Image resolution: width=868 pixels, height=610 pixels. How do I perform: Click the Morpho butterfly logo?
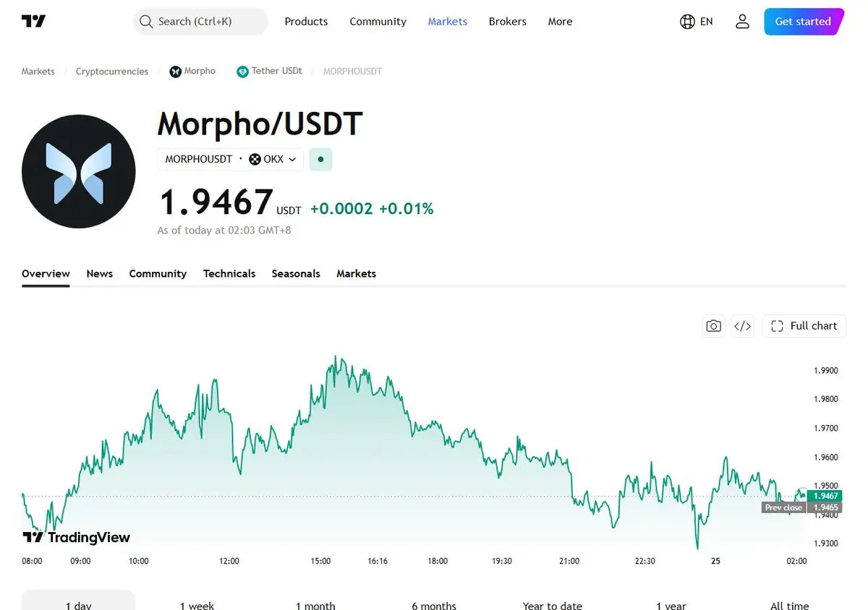[79, 172]
